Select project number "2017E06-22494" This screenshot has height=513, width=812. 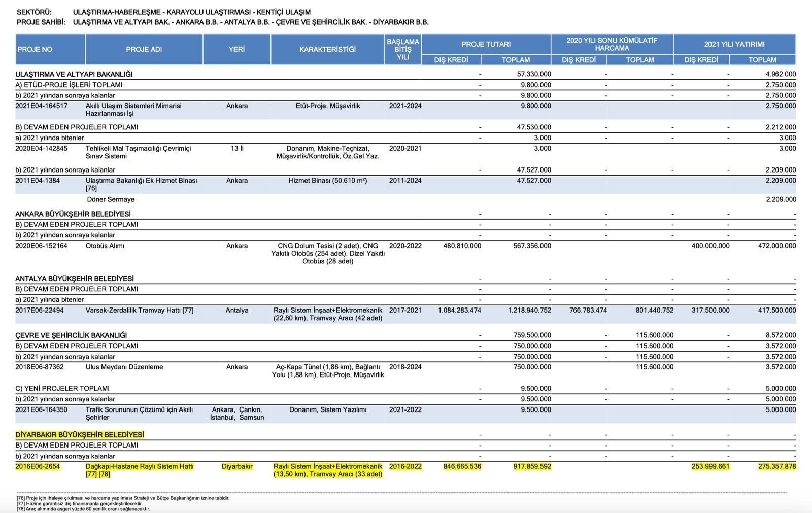click(x=40, y=311)
